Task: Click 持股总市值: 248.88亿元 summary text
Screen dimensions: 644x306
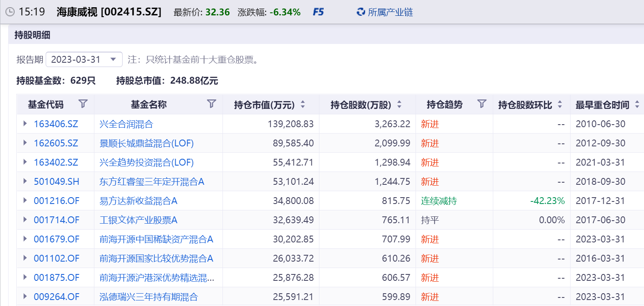Action: [x=167, y=81]
